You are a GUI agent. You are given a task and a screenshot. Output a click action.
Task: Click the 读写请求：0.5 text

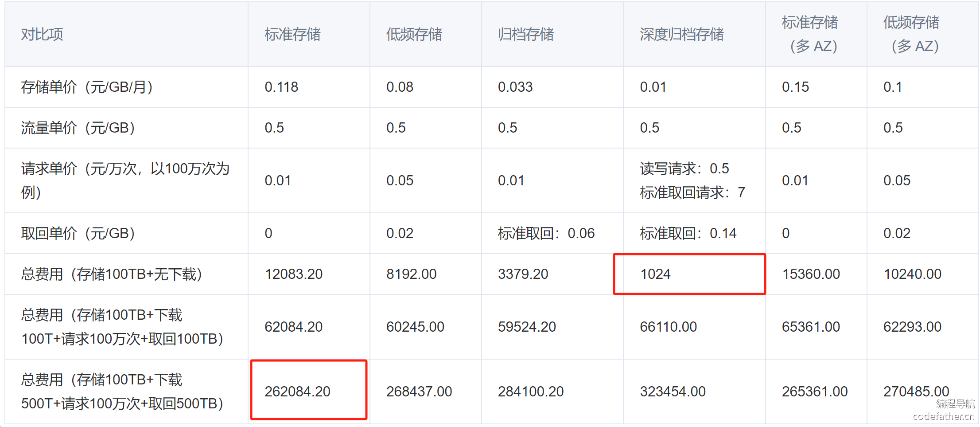[x=684, y=168]
